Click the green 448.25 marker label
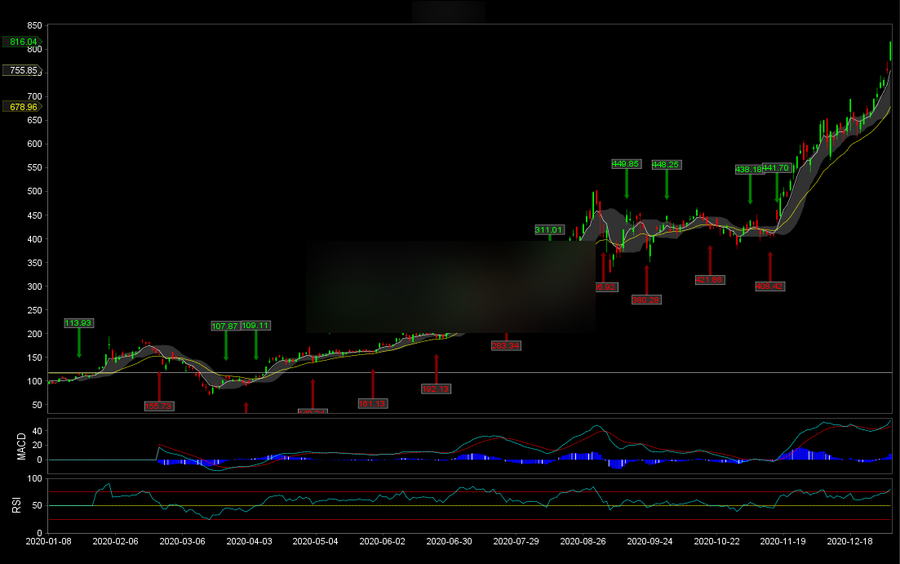The width and height of the screenshot is (900, 564). tap(666, 164)
